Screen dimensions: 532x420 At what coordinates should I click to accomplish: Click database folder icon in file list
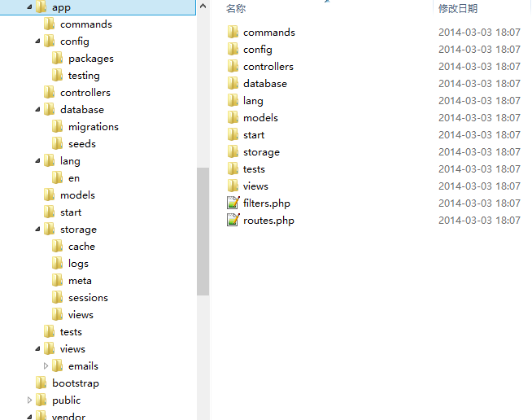[233, 83]
